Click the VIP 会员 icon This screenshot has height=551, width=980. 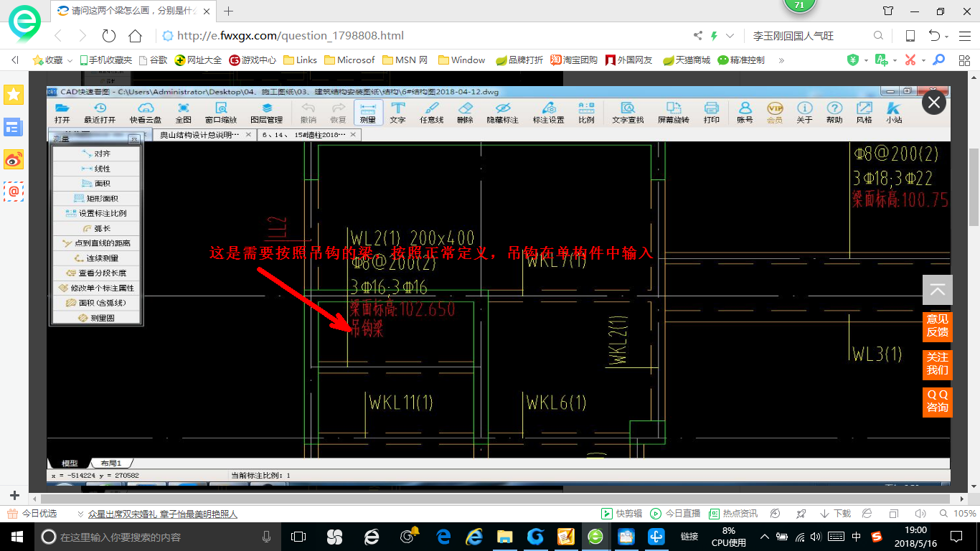tap(775, 113)
